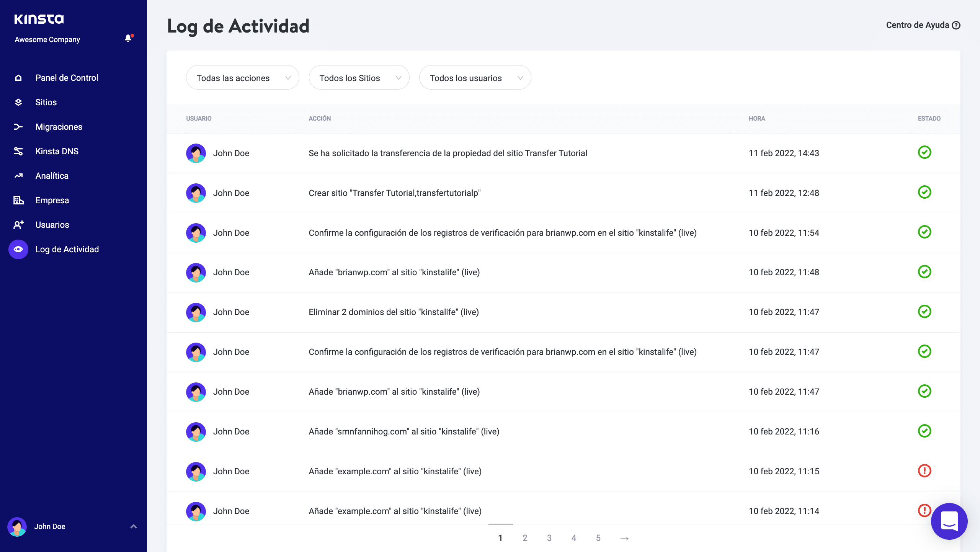Open the Todas las acciones dropdown
The width and height of the screenshot is (980, 552).
pyautogui.click(x=242, y=78)
